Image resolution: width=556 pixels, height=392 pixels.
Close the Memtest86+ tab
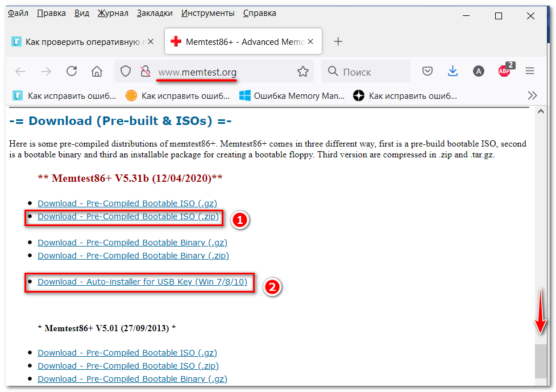(310, 41)
